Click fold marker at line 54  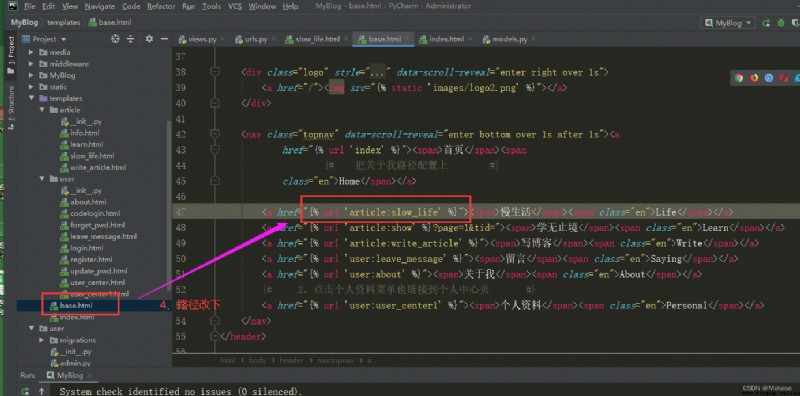click(215, 321)
